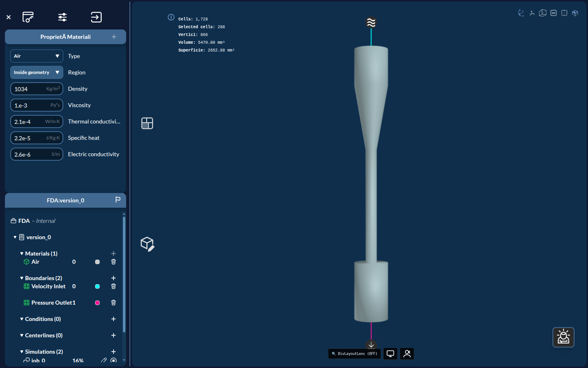Add a material via Materials plus
Image resolution: width=588 pixels, height=368 pixels.
coord(114,254)
